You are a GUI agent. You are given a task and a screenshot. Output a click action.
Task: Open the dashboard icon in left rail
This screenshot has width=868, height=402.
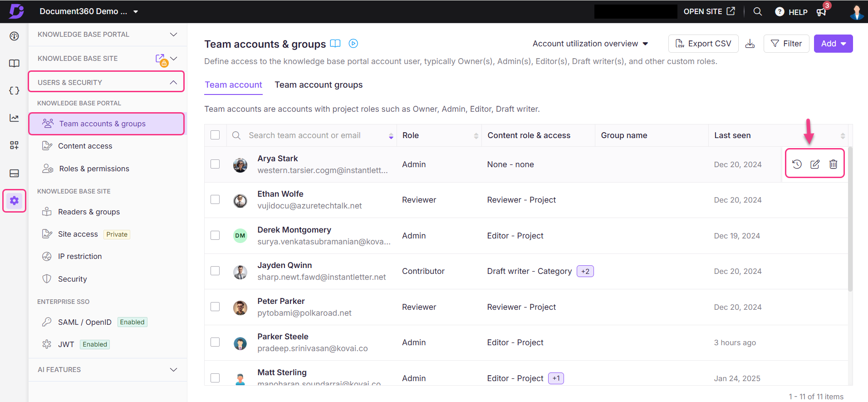[x=14, y=36]
